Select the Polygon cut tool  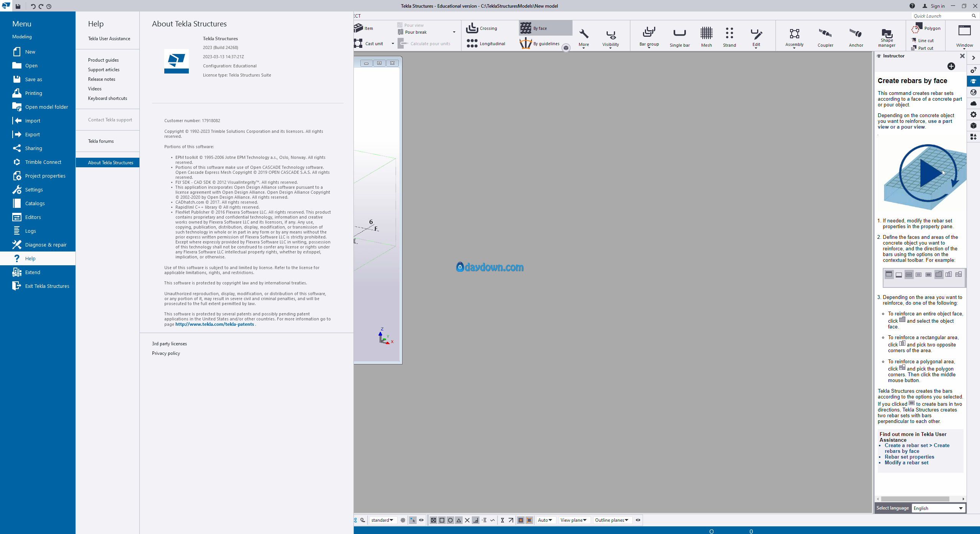pyautogui.click(x=926, y=28)
